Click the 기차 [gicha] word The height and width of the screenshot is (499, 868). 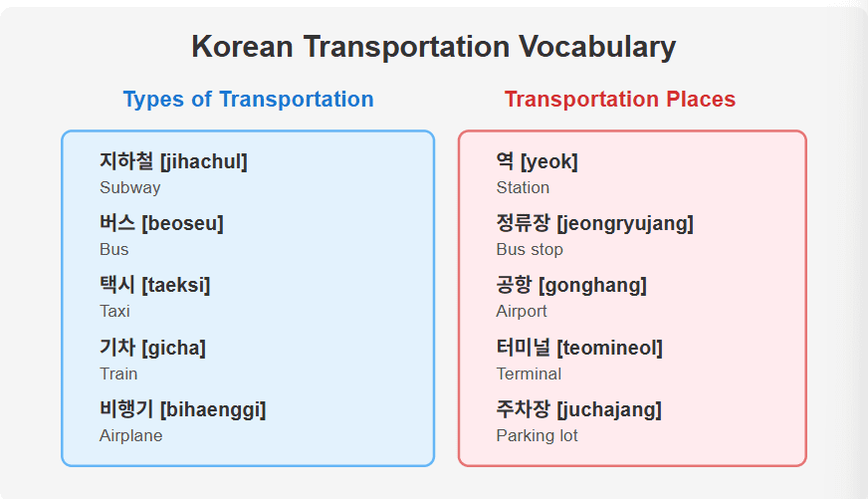[152, 348]
